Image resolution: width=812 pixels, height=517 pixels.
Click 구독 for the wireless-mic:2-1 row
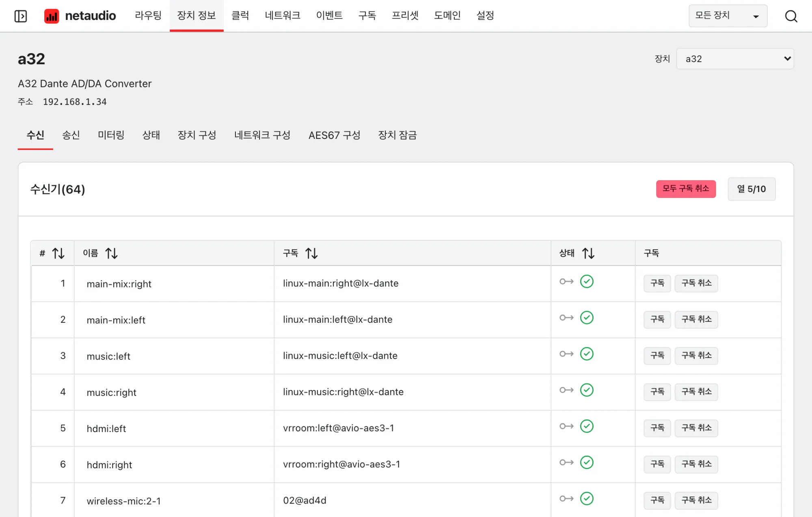tap(657, 500)
